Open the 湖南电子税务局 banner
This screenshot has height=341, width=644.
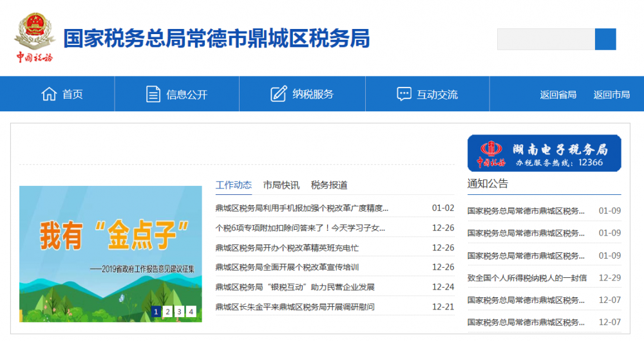tap(544, 153)
